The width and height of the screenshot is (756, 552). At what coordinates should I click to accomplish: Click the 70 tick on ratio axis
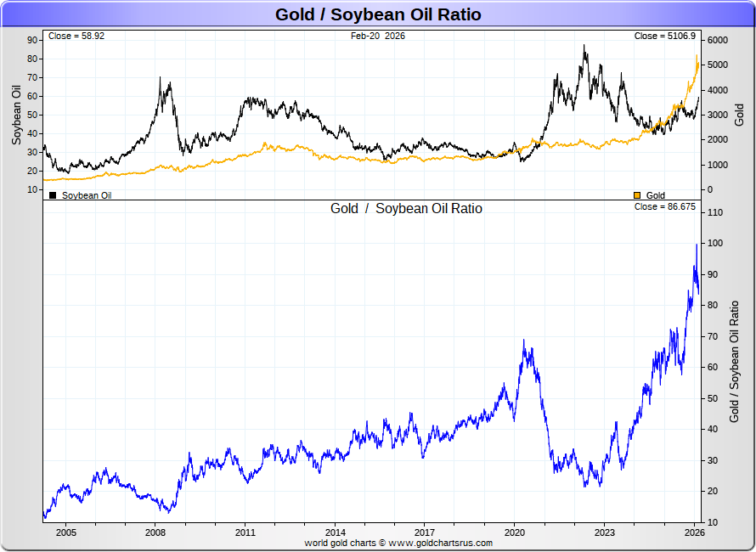[713, 336]
